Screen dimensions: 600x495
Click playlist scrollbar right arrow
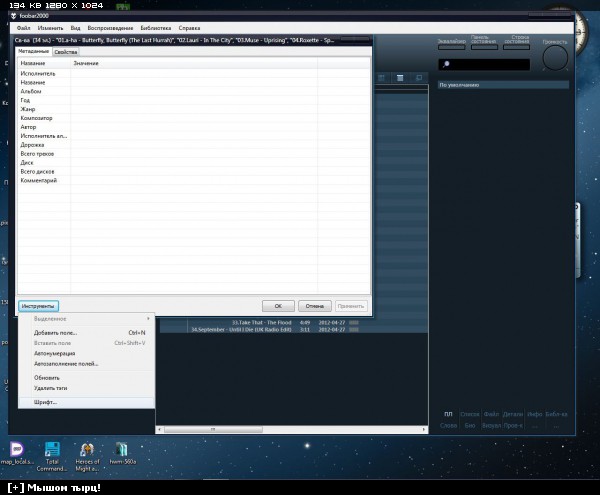coord(424,430)
